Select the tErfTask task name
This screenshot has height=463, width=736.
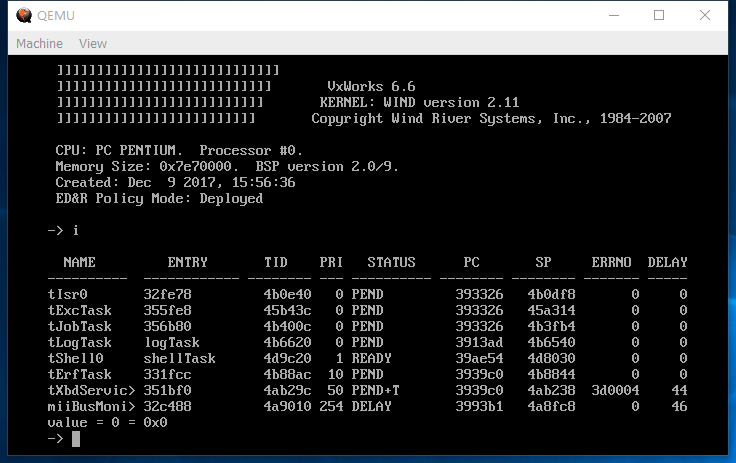click(80, 374)
